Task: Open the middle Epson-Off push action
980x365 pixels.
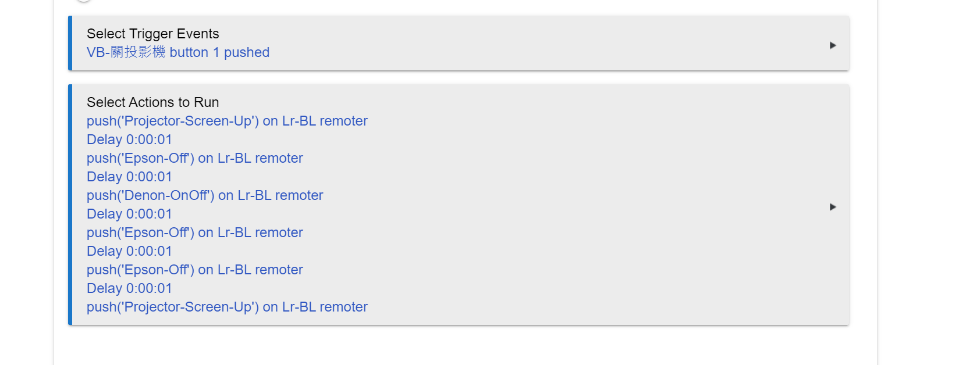Action: click(x=195, y=232)
